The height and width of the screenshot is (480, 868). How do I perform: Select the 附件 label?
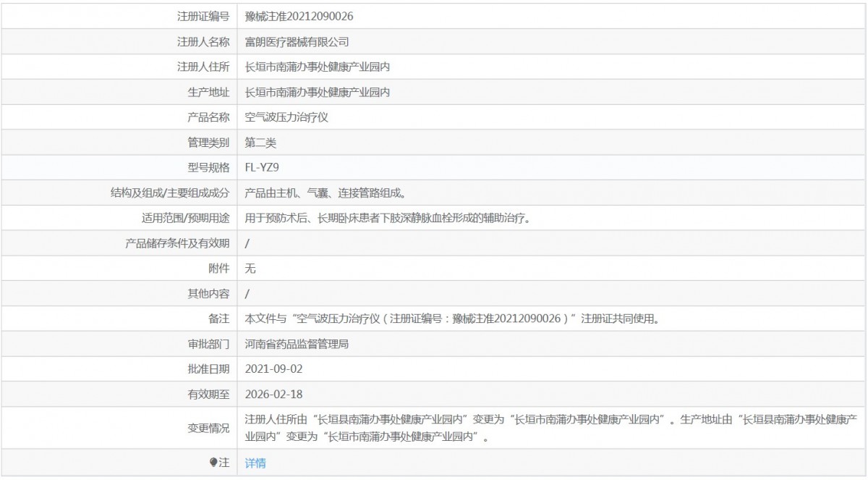[x=219, y=269]
